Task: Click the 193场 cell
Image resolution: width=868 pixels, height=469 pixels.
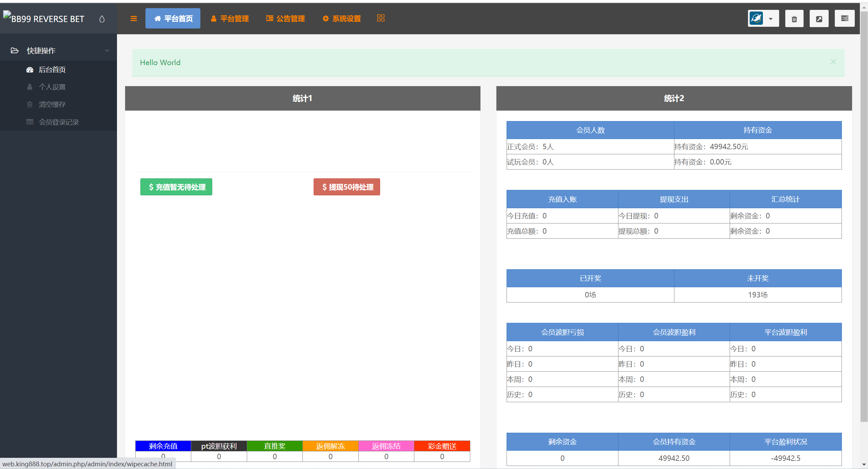Action: pyautogui.click(x=758, y=295)
